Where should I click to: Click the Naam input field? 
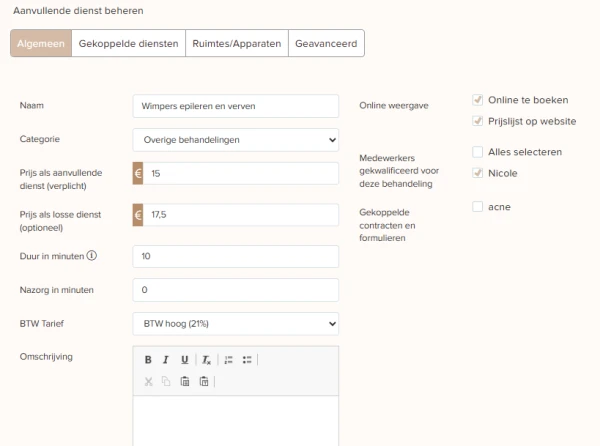tap(236, 106)
